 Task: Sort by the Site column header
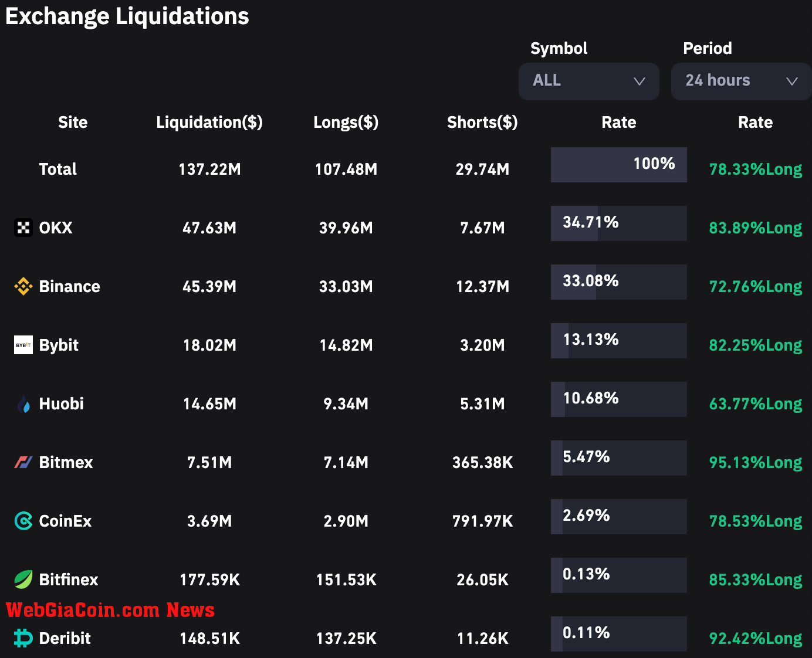tap(73, 122)
